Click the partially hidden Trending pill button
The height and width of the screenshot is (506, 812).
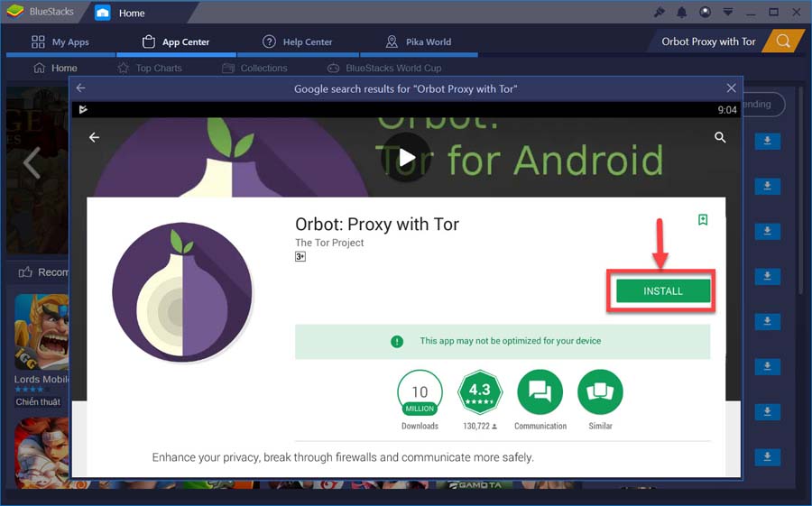764,105
